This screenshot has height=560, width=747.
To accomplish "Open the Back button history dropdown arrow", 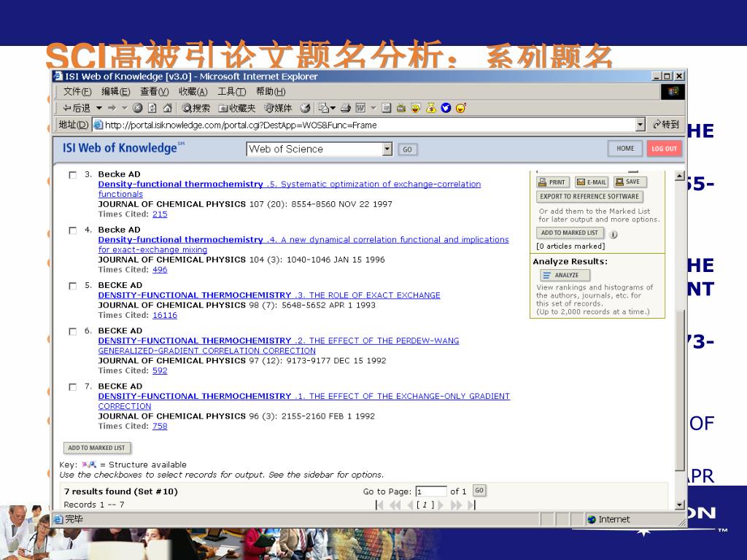I will coord(99,108).
